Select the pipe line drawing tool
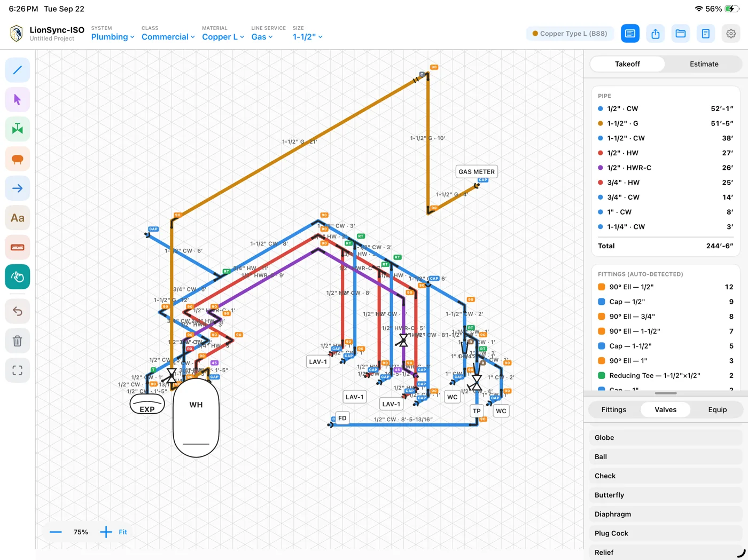 (x=17, y=70)
